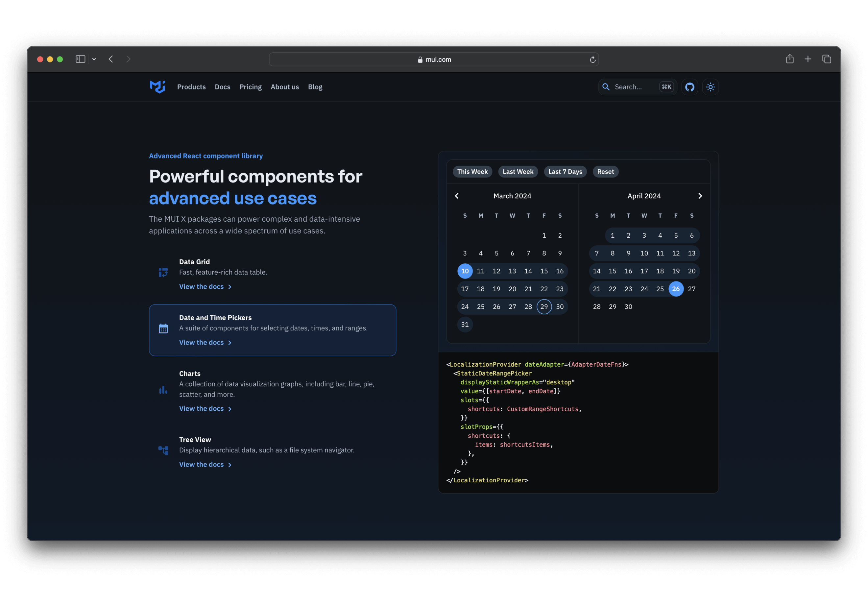Select March 31 in calendar
Screen dimensions: 868x605
(465, 325)
